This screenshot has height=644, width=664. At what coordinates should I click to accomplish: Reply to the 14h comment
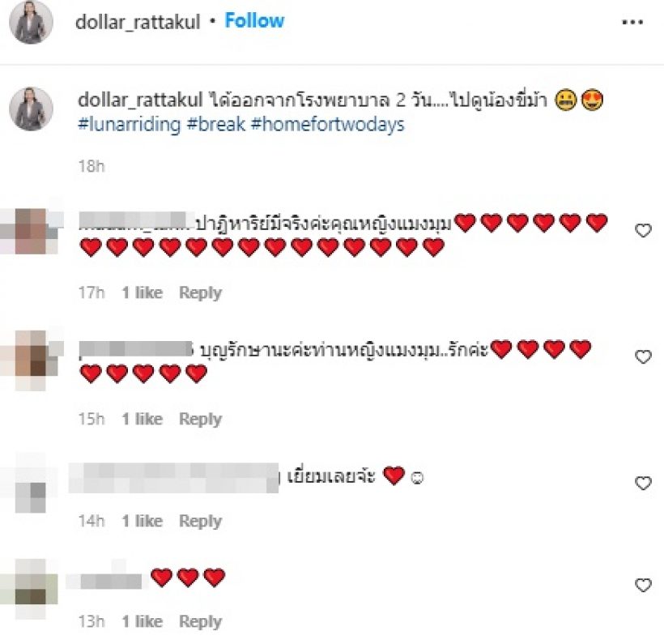coord(200,521)
